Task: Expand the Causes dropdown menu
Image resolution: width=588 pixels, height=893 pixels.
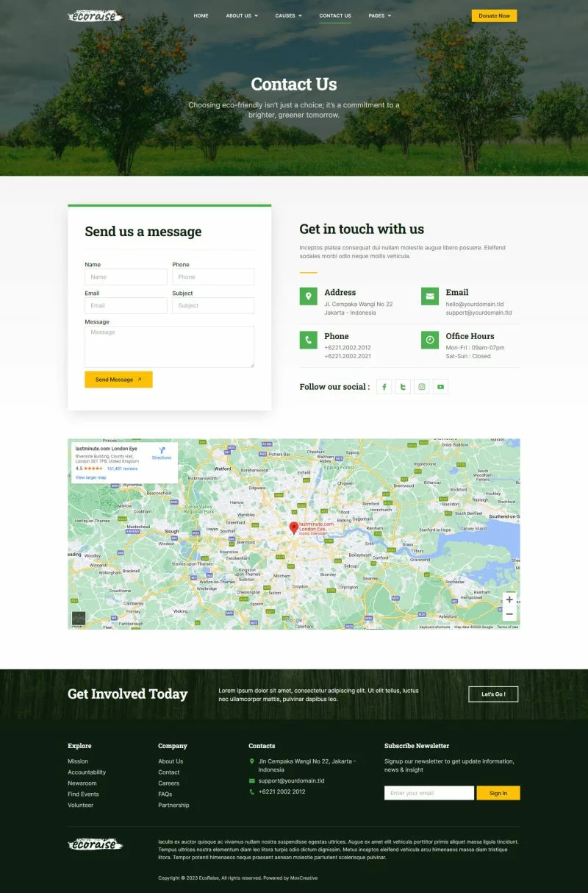Action: pos(288,15)
